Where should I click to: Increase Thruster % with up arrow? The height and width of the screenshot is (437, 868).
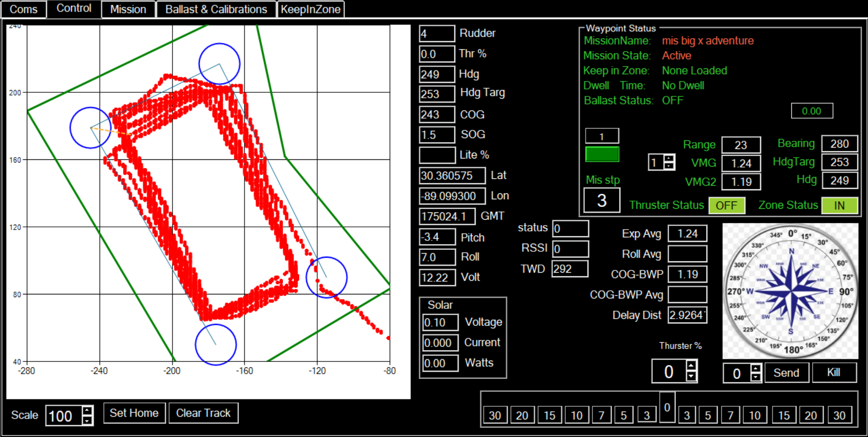pos(691,366)
